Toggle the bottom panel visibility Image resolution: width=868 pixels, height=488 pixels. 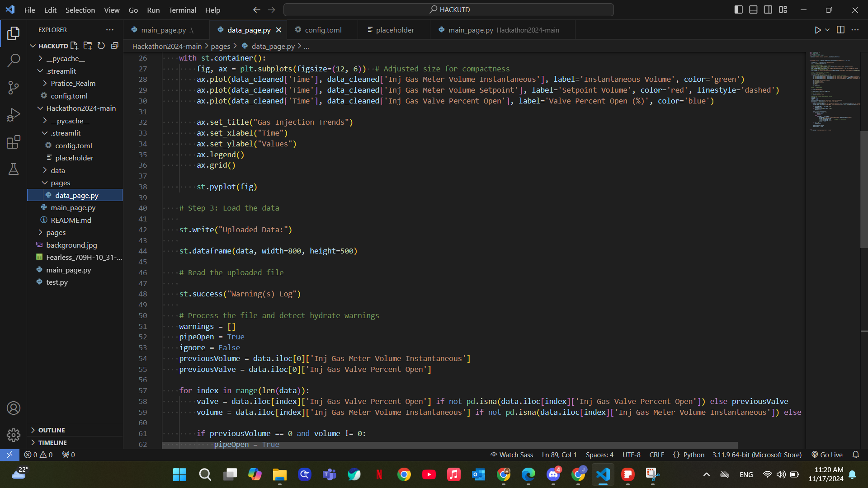pos(753,9)
